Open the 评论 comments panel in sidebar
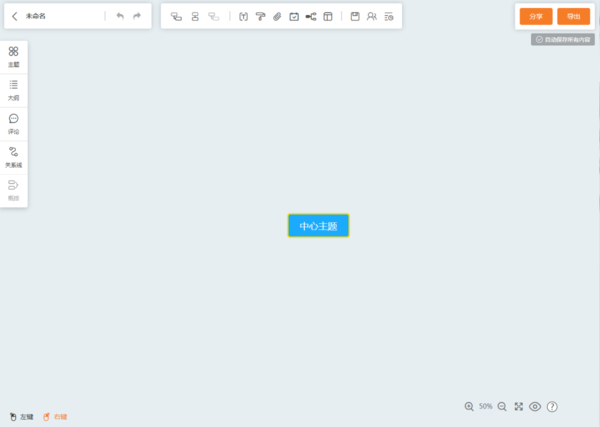This screenshot has width=600, height=427. tap(14, 124)
